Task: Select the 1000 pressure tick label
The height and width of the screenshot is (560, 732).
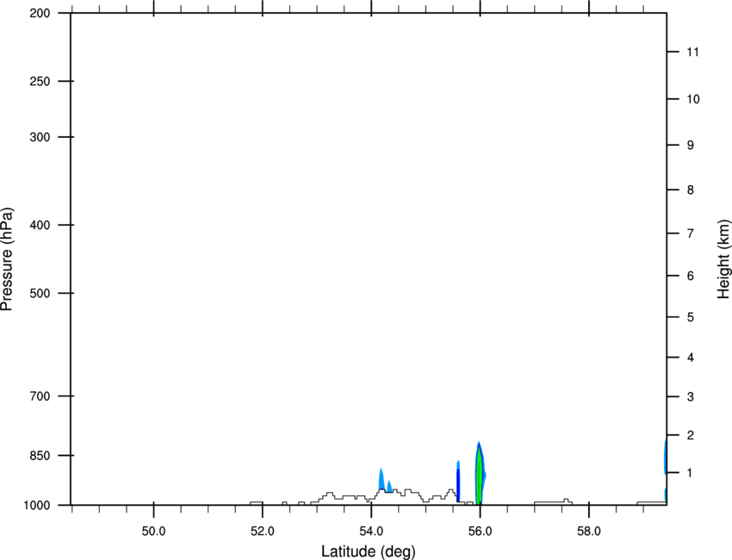Action: (x=37, y=506)
